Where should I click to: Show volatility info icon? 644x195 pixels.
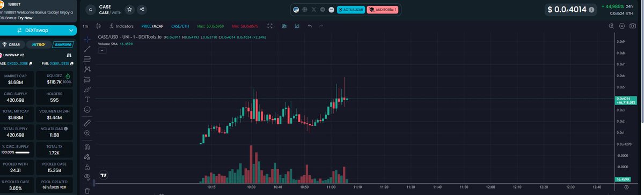66,129
